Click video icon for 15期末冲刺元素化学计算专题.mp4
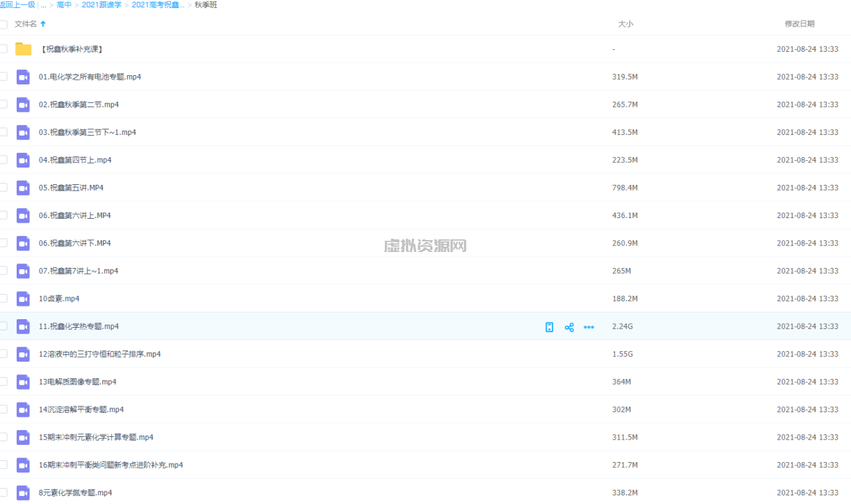Image resolution: width=851 pixels, height=504 pixels. pos(23,437)
